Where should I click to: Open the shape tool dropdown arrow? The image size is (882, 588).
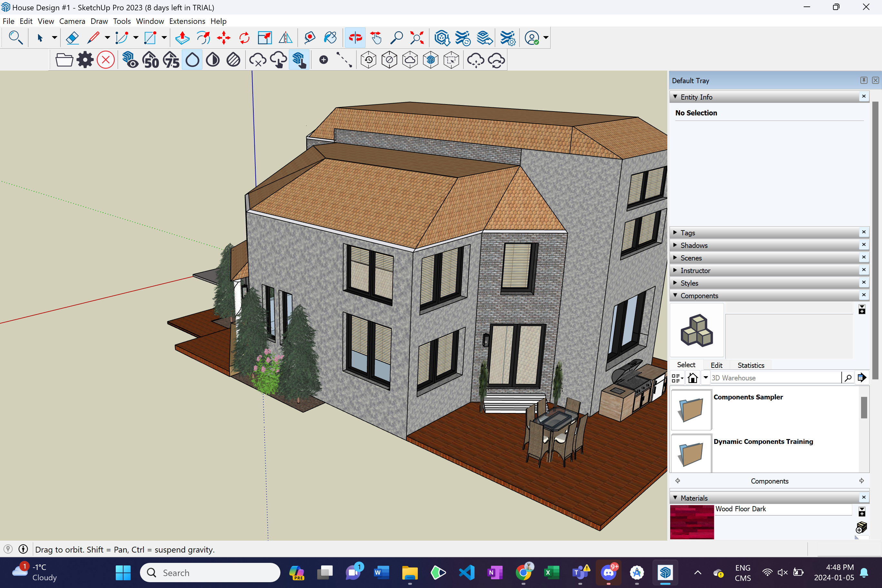(164, 38)
